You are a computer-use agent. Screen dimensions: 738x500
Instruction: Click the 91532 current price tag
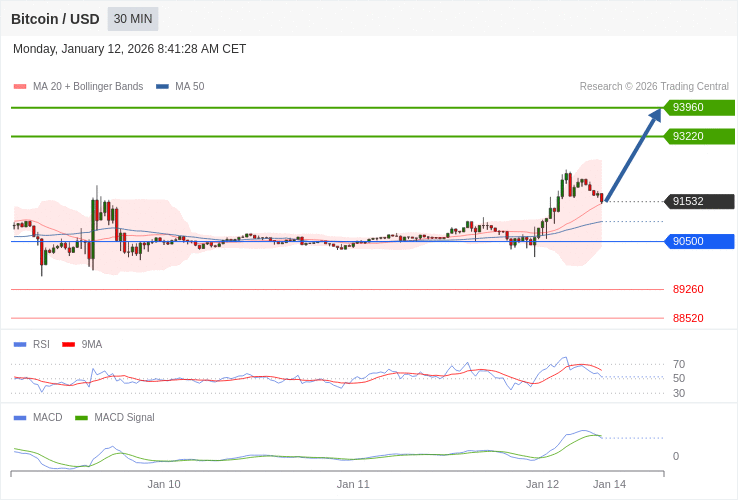[x=699, y=201]
